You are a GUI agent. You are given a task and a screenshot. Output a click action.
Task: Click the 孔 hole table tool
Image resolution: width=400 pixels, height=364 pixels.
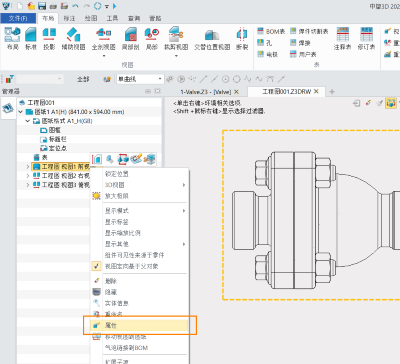point(265,43)
